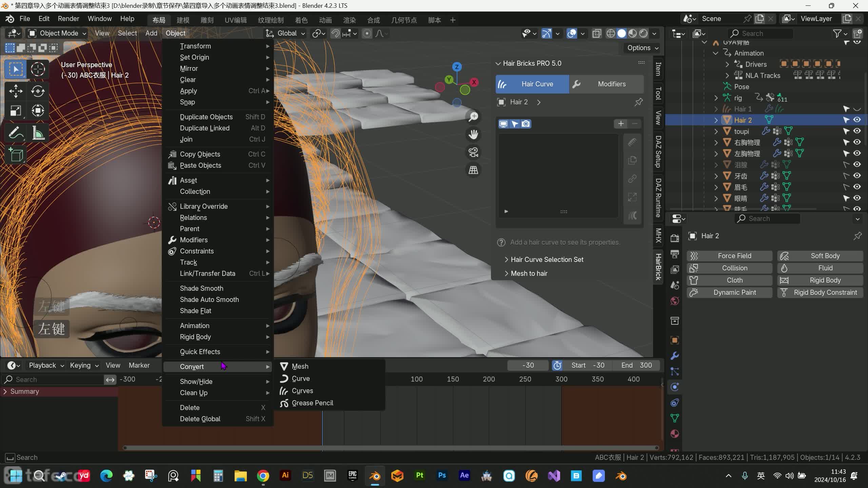Viewport: 868px width, 488px height.
Task: Open the Modifiers wrench properties tab
Action: [x=675, y=356]
